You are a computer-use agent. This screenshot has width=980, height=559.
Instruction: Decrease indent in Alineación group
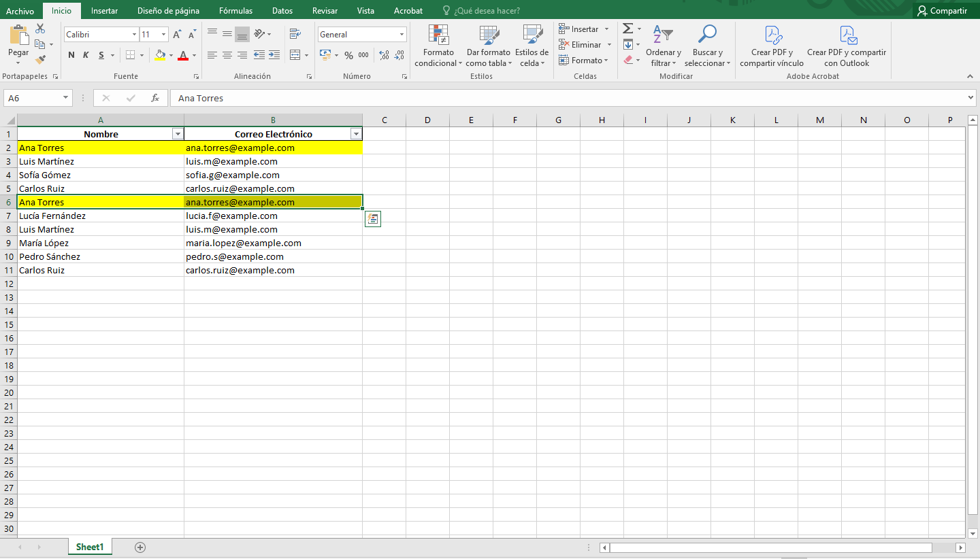259,55
